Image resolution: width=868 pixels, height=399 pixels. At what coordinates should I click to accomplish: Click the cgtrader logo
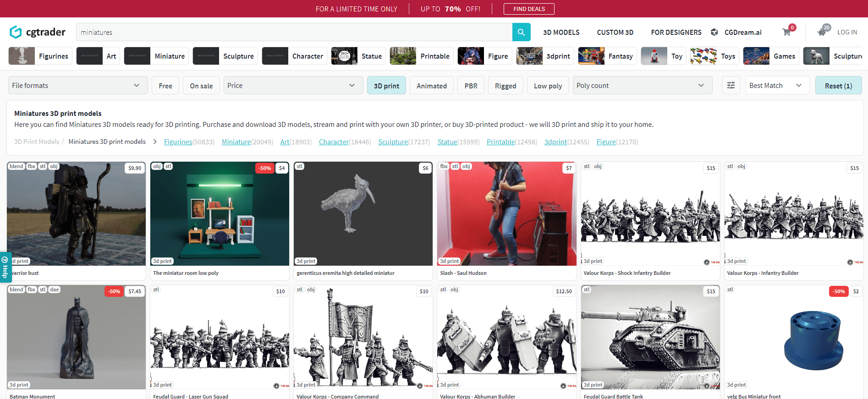coord(38,32)
